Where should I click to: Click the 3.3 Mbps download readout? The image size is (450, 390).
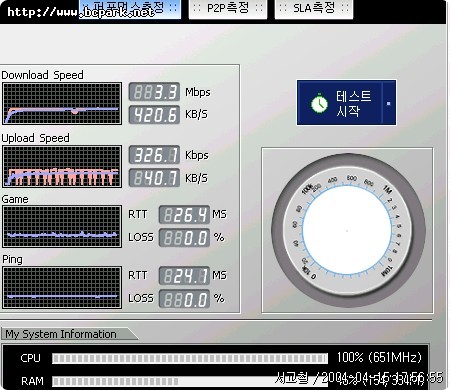[154, 92]
